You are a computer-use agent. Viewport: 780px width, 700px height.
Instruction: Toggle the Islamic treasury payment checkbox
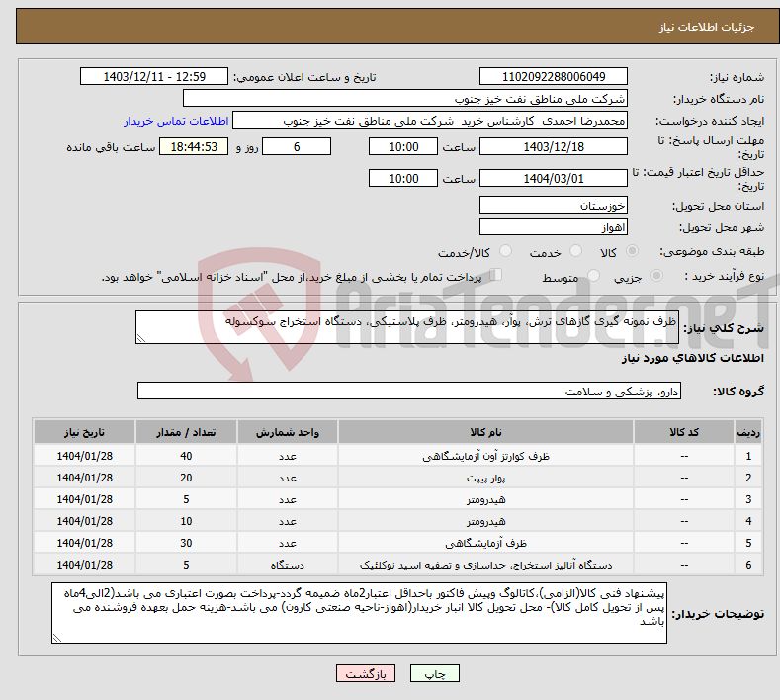(x=496, y=275)
